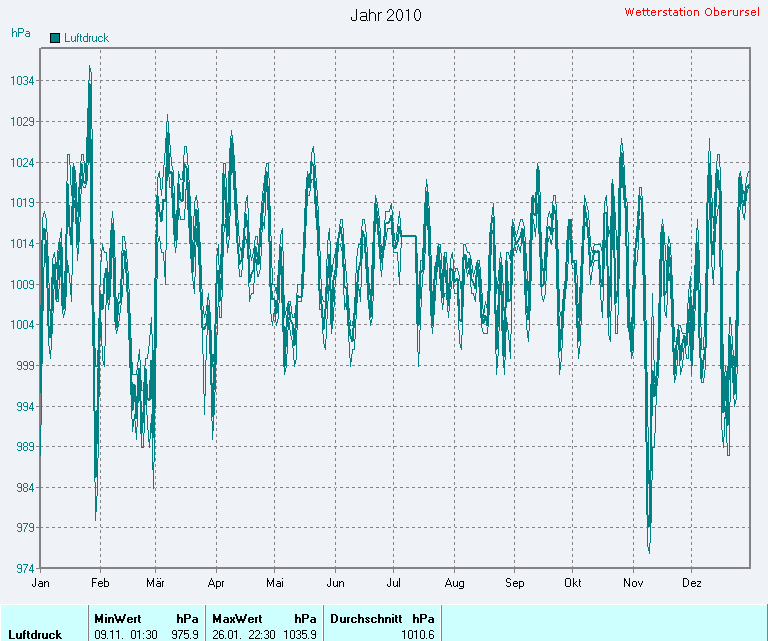768x641 pixels.
Task: Click the teal Luftdruck legend color square
Action: coord(55,38)
